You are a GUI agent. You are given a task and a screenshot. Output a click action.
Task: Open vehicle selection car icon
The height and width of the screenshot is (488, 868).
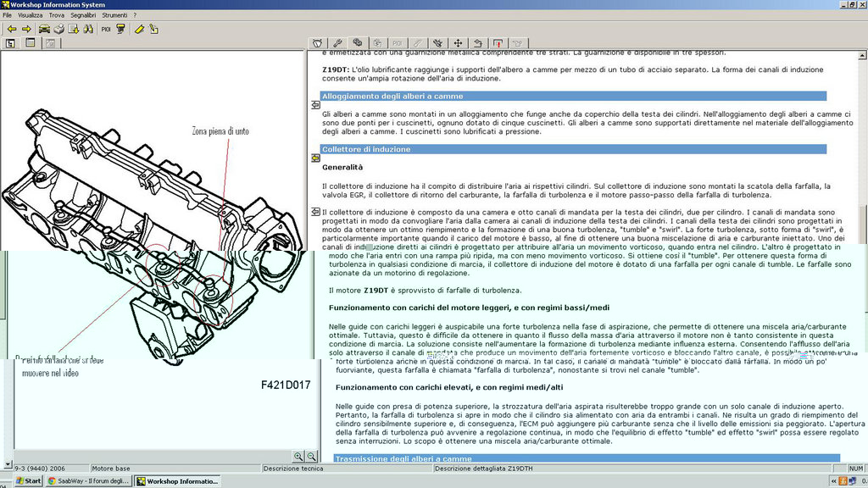tap(44, 29)
